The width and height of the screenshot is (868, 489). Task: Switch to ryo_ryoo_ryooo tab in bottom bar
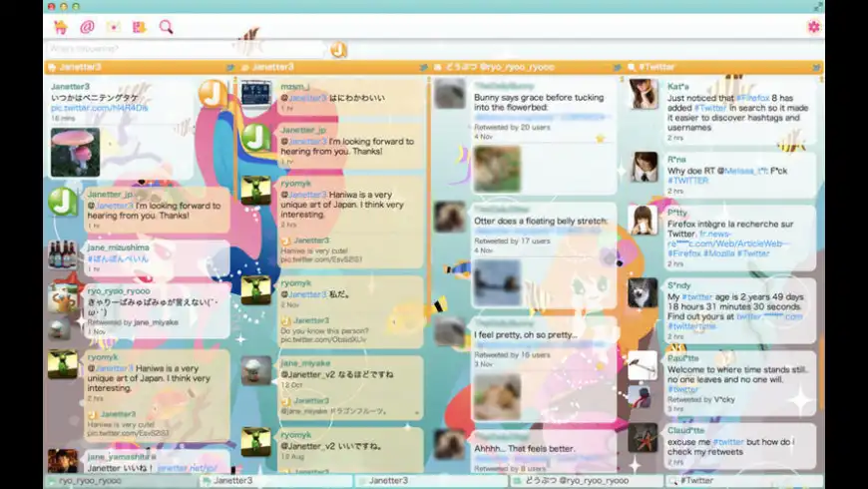pyautogui.click(x=121, y=481)
